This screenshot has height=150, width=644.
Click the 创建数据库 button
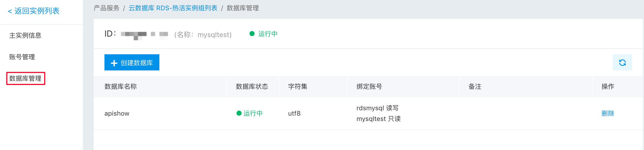(x=132, y=62)
